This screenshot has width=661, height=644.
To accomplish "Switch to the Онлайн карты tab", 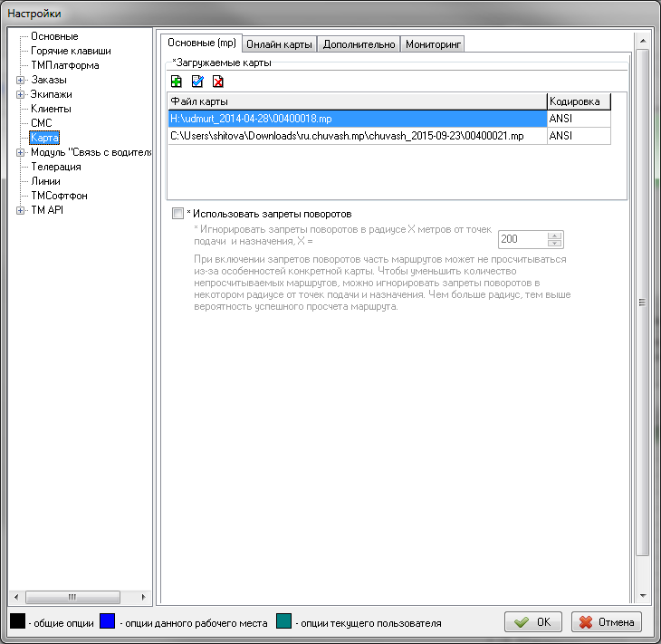I will (280, 43).
